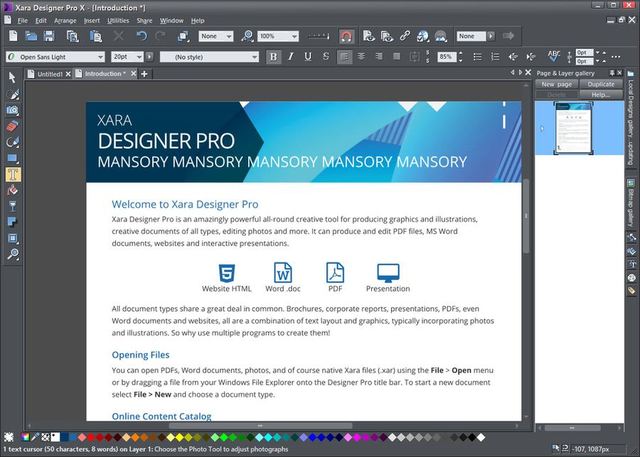The image size is (640, 457).
Task: Set left text alignment
Action: [344, 57]
